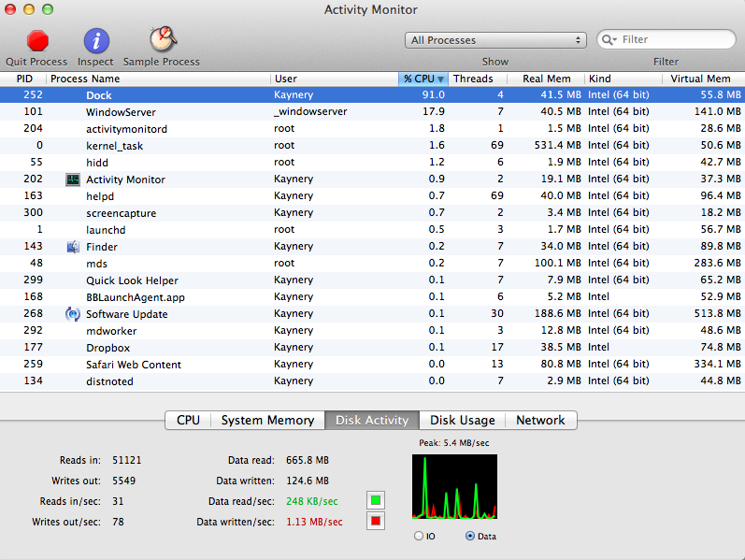Viewport: 745px width, 560px height.
Task: Select the launchd process row
Action: tap(372, 230)
